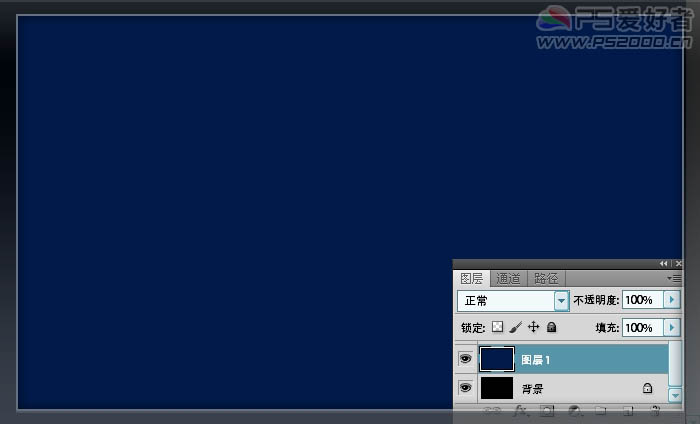Image resolution: width=700 pixels, height=424 pixels.
Task: Create a new layer group folder
Action: pos(601,411)
